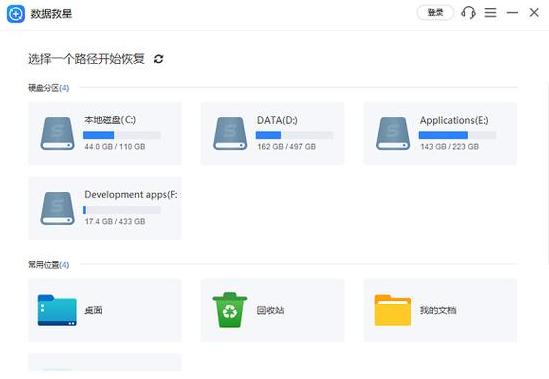This screenshot has width=549, height=379.
Task: Click the 我的文档 label
Action: coord(438,310)
